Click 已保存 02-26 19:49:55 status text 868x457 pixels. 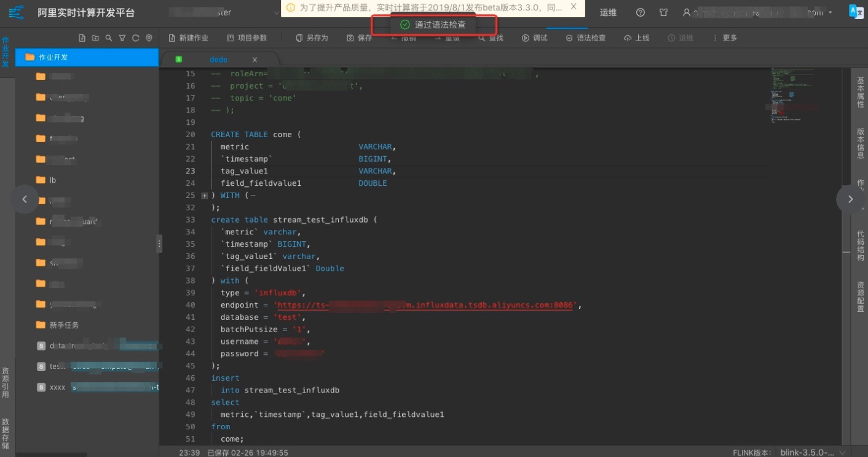(x=248, y=453)
